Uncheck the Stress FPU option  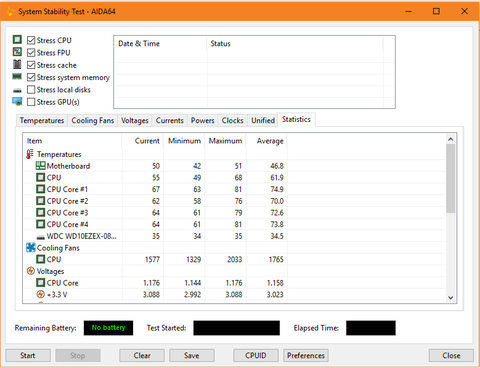(x=31, y=53)
